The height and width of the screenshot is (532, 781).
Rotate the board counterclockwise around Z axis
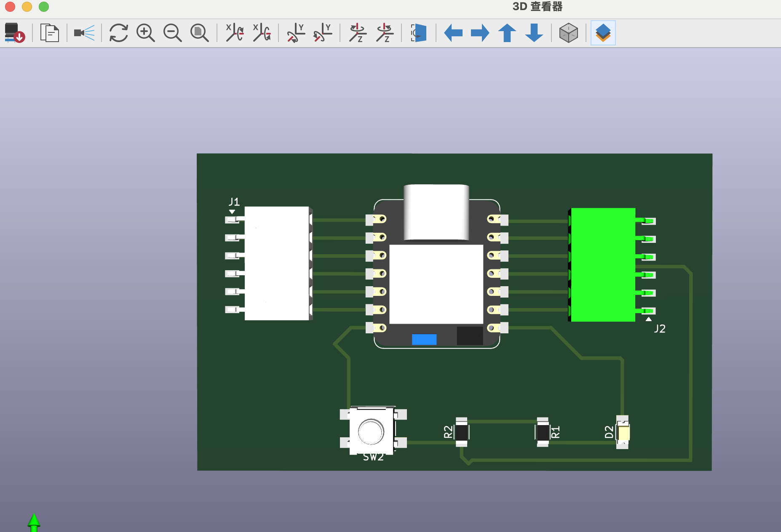[x=385, y=32]
